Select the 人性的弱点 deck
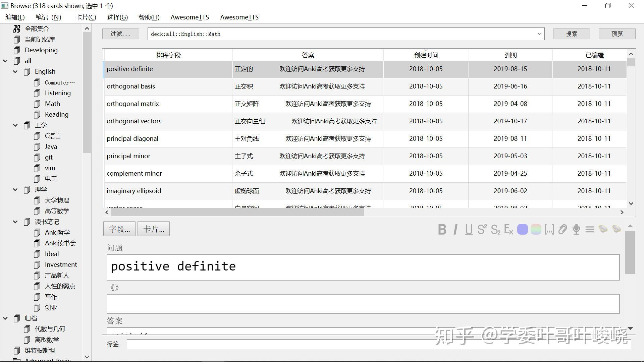This screenshot has width=644, height=362. point(60,286)
